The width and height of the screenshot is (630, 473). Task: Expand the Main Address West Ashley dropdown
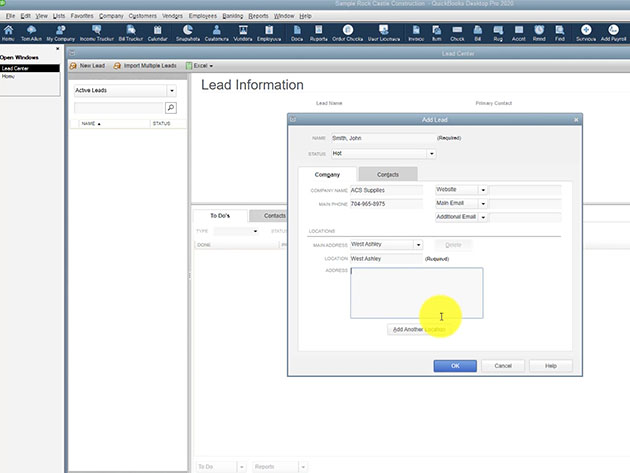(418, 245)
